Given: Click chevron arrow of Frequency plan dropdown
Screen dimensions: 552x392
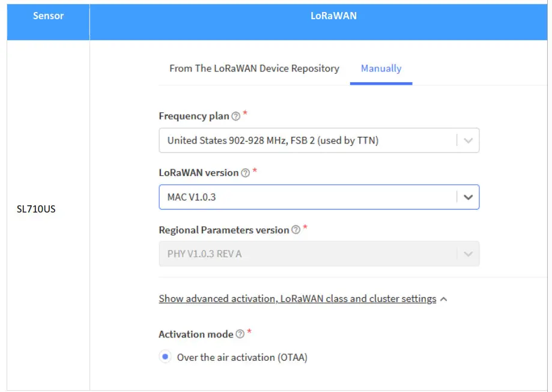Looking at the screenshot, I should 469,140.
